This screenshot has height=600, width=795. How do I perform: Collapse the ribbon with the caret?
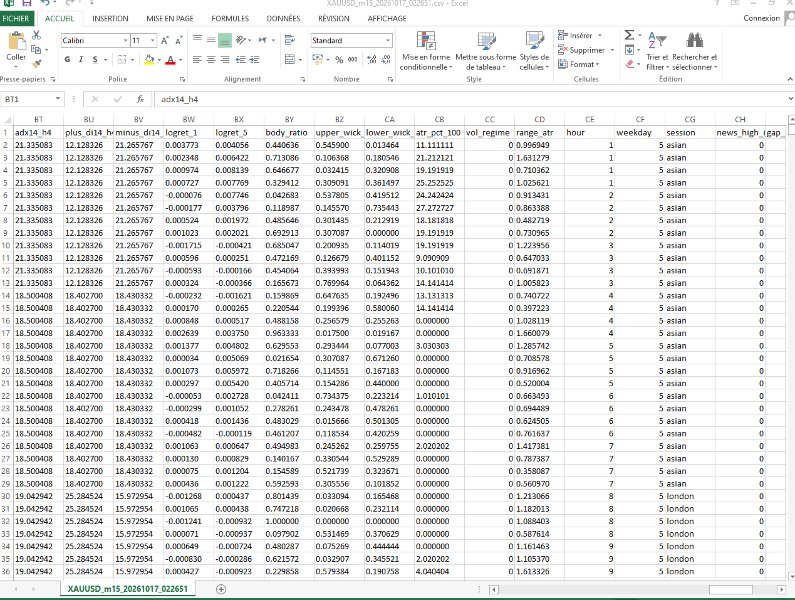[x=789, y=79]
